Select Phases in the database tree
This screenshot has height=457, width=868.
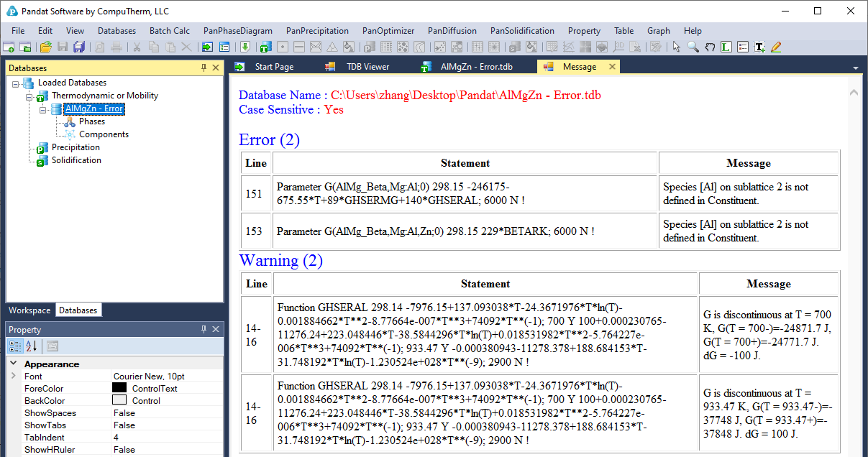point(92,121)
